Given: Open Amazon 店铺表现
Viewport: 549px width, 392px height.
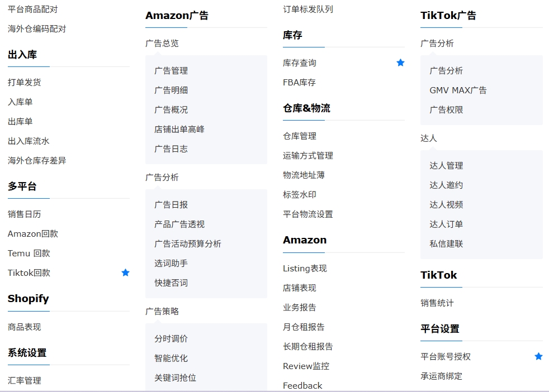Looking at the screenshot, I should coord(300,288).
